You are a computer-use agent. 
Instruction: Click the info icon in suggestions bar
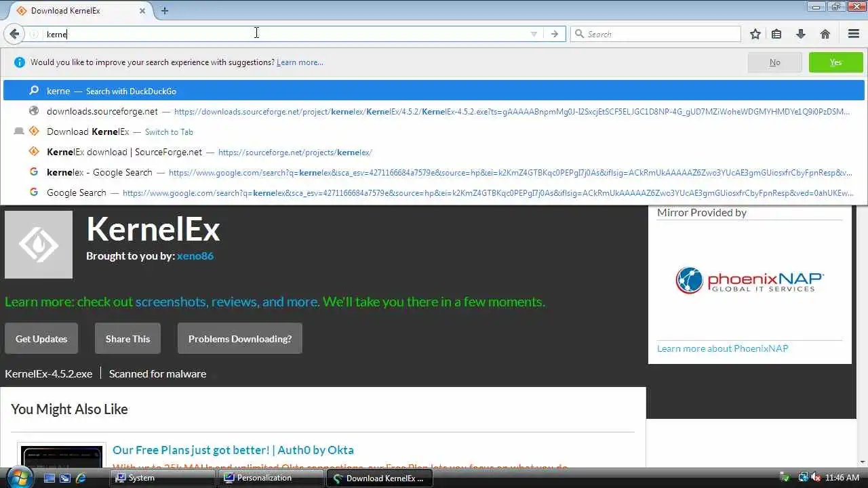[x=19, y=62]
